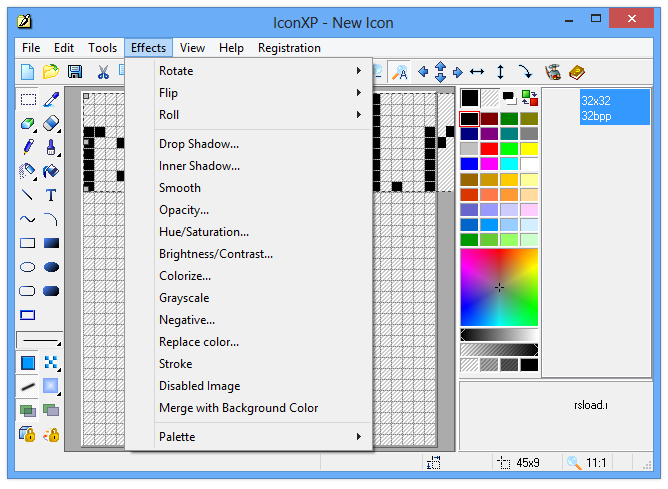Select the filled rectangle tool
The height and width of the screenshot is (489, 668).
point(51,243)
